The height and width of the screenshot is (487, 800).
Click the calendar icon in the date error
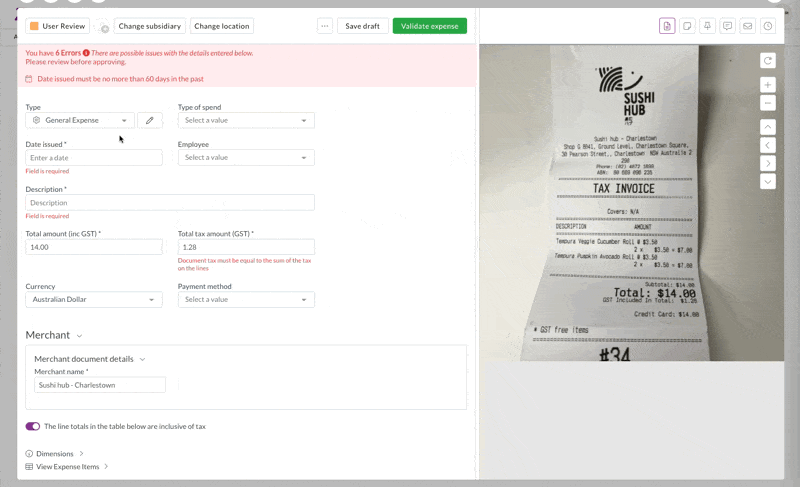29,79
